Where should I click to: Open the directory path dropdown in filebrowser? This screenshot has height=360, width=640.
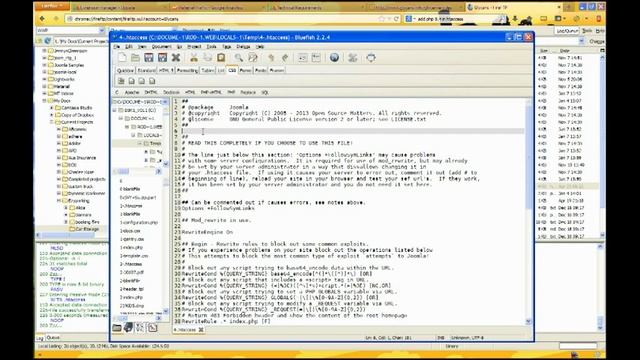point(165,102)
